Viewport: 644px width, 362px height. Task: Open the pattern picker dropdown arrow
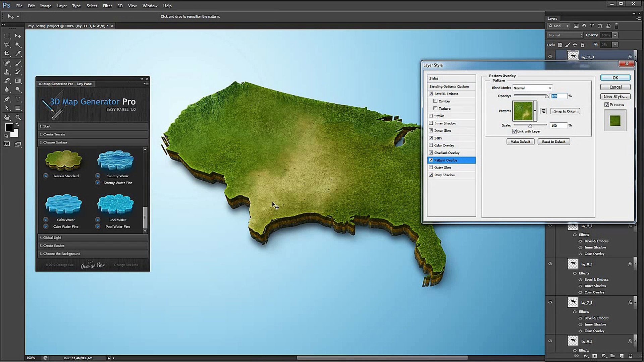(535, 111)
